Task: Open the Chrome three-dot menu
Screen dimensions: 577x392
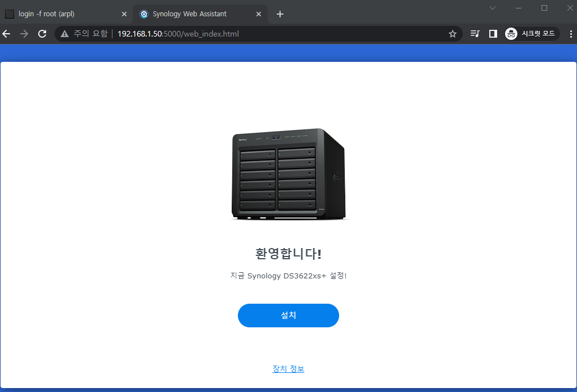Action: coord(571,34)
